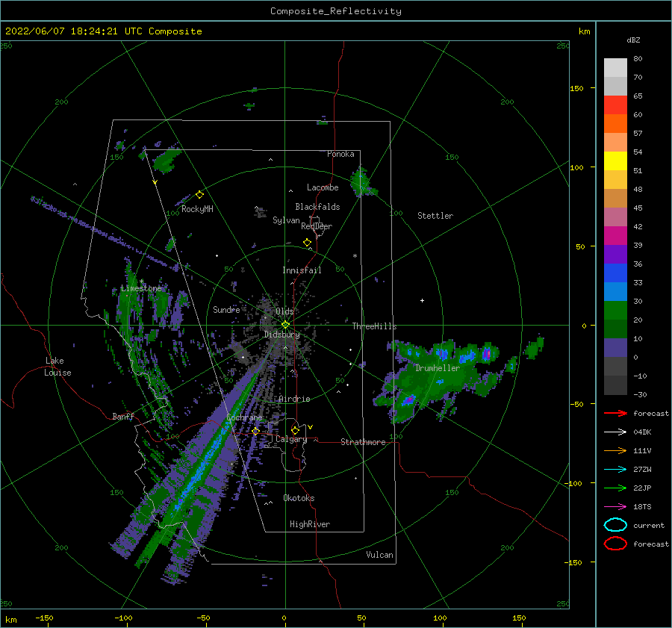672x628 pixels.
Task: Pick the pink 42-45 dBZ swatch
Action: [x=615, y=217]
